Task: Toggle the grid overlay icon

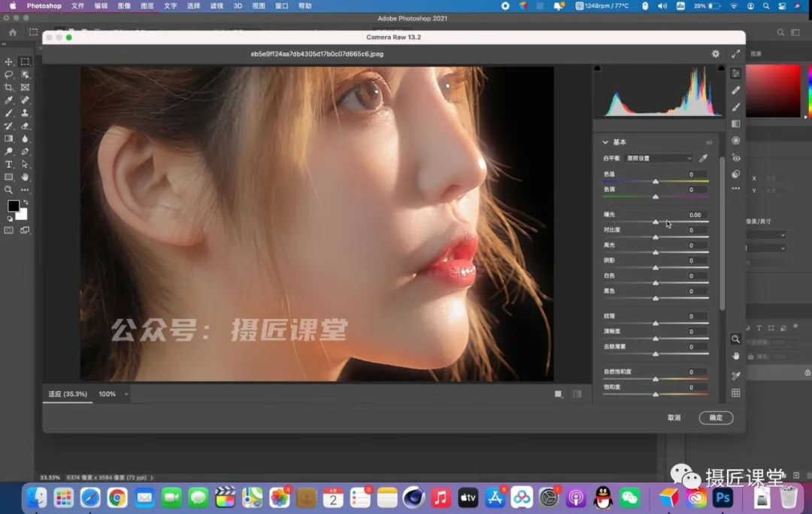Action: [x=735, y=393]
